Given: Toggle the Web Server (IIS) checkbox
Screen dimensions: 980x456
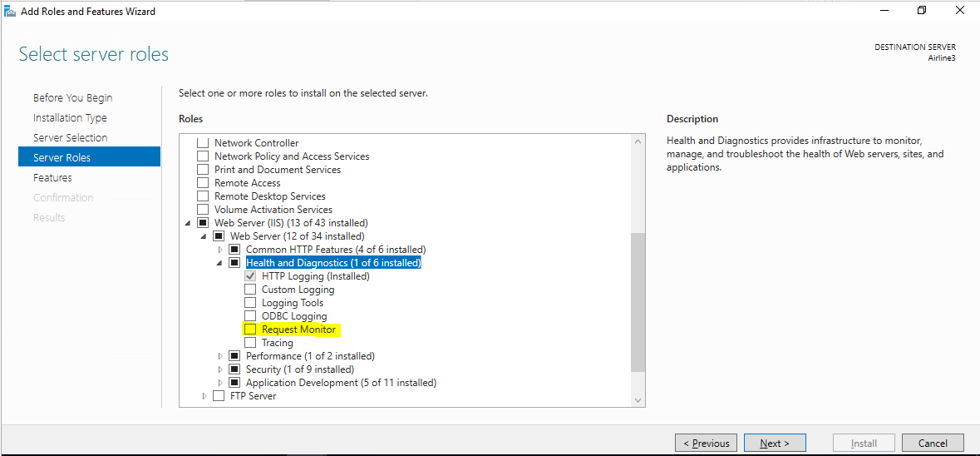Looking at the screenshot, I should (203, 223).
